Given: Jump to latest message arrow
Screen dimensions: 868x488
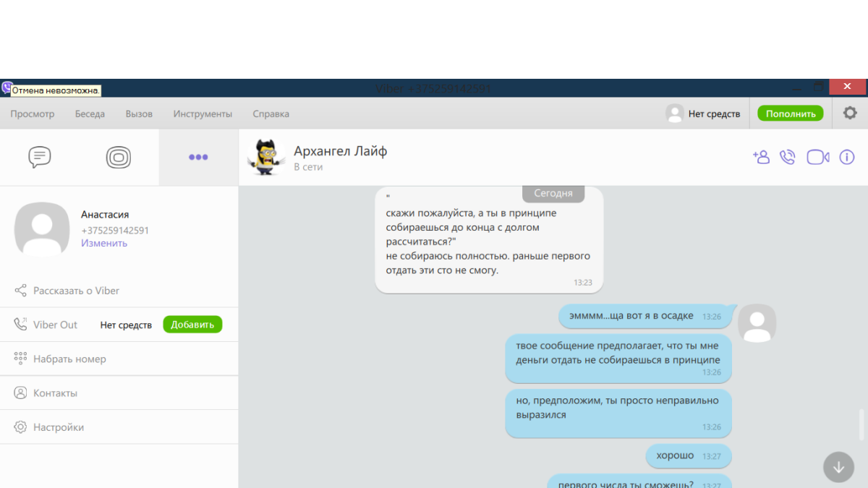Looking at the screenshot, I should (x=838, y=467).
